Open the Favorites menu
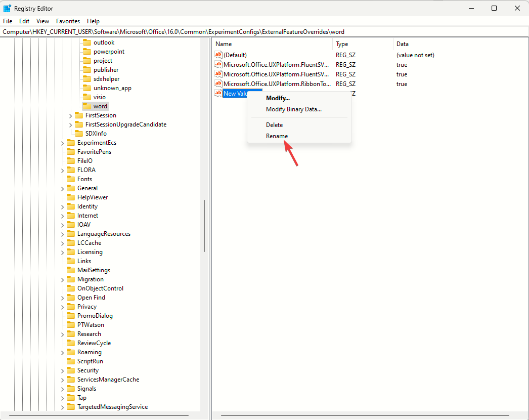The image size is (529, 420). coord(68,21)
